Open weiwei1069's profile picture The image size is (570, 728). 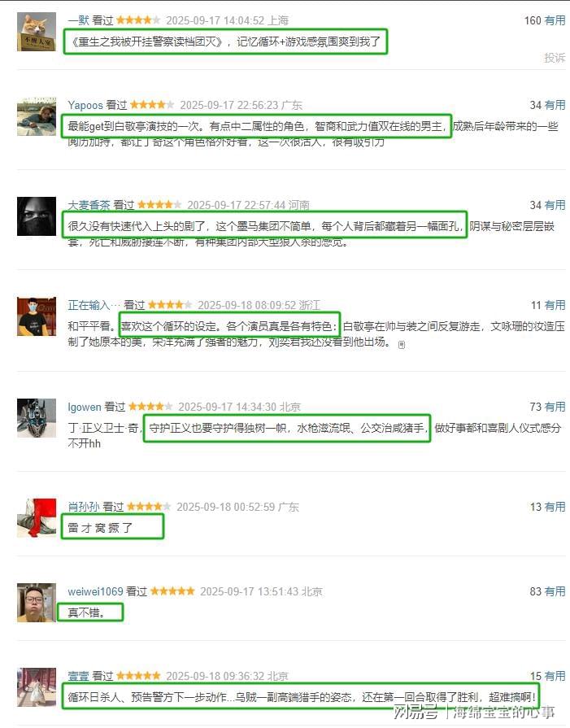pyautogui.click(x=37, y=603)
